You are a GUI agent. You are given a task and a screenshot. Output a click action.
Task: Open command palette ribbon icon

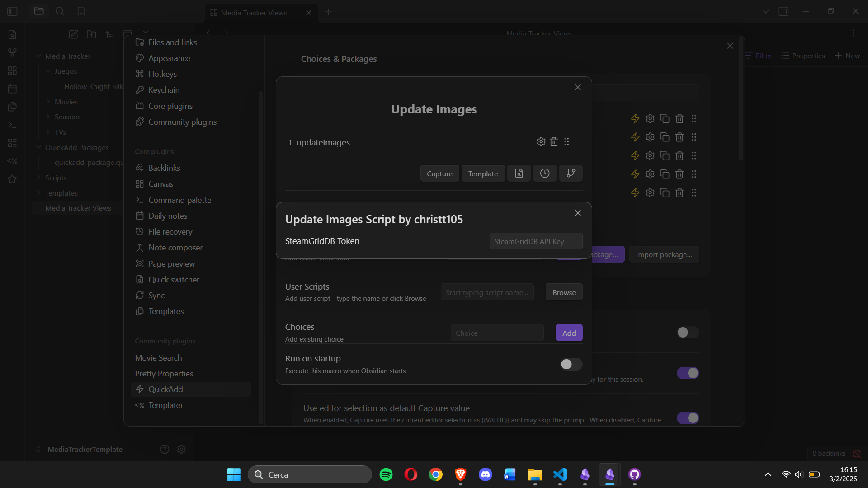point(13,125)
